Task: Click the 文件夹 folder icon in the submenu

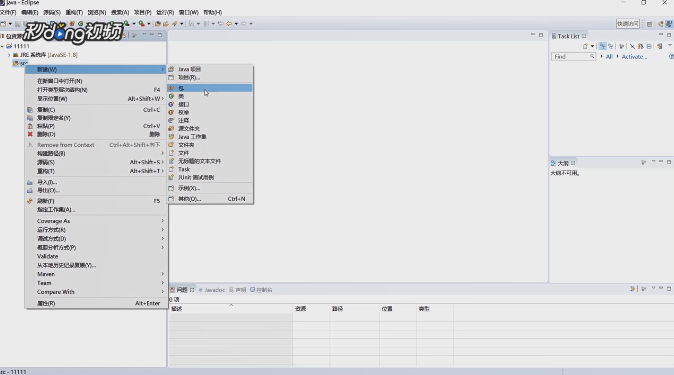Action: [x=171, y=144]
